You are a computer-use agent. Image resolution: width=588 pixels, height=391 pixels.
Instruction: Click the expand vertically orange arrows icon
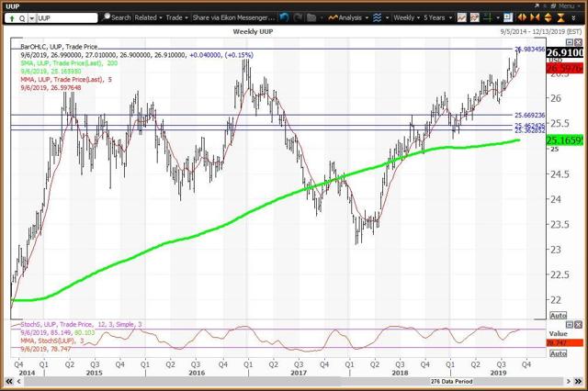click(x=548, y=17)
